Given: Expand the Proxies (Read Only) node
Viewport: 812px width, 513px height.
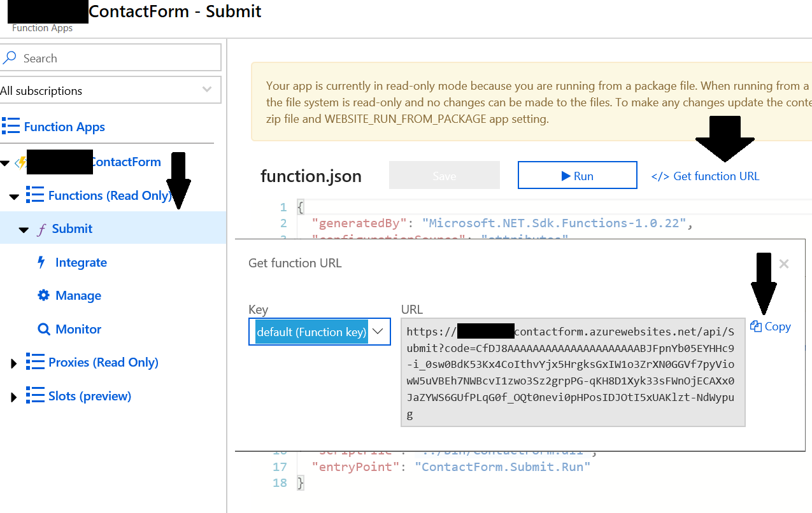Looking at the screenshot, I should [x=14, y=363].
